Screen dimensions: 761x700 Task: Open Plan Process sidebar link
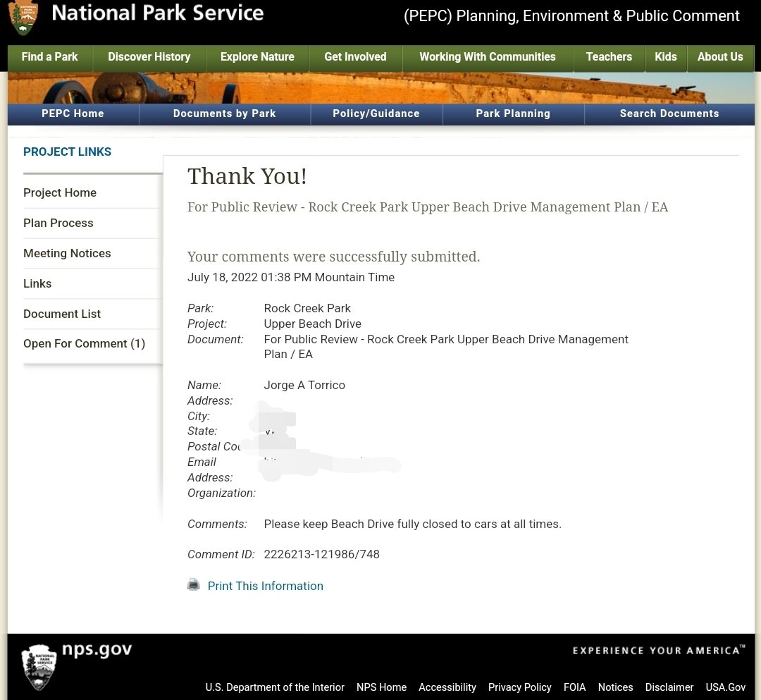point(58,223)
